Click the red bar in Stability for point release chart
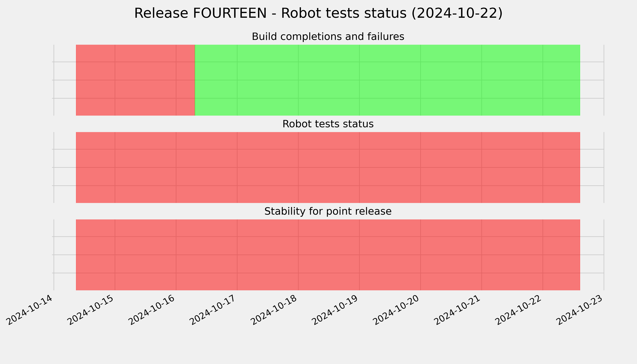Image resolution: width=637 pixels, height=364 pixels. pos(328,255)
